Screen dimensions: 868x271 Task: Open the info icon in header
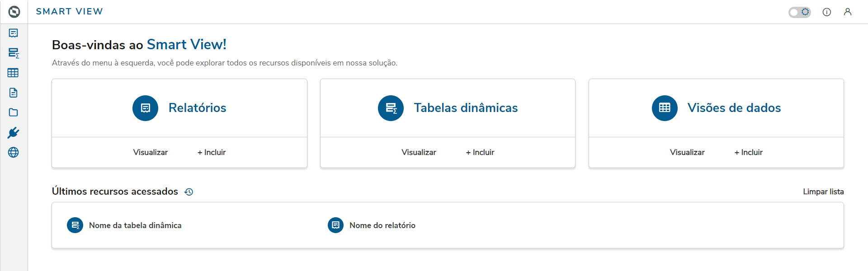[x=826, y=12]
